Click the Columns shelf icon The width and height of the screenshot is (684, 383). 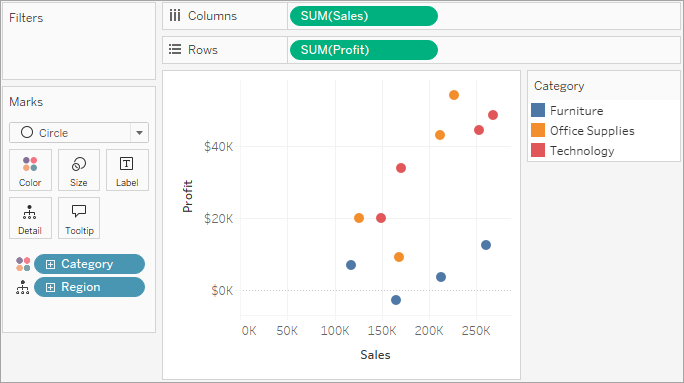pyautogui.click(x=175, y=16)
